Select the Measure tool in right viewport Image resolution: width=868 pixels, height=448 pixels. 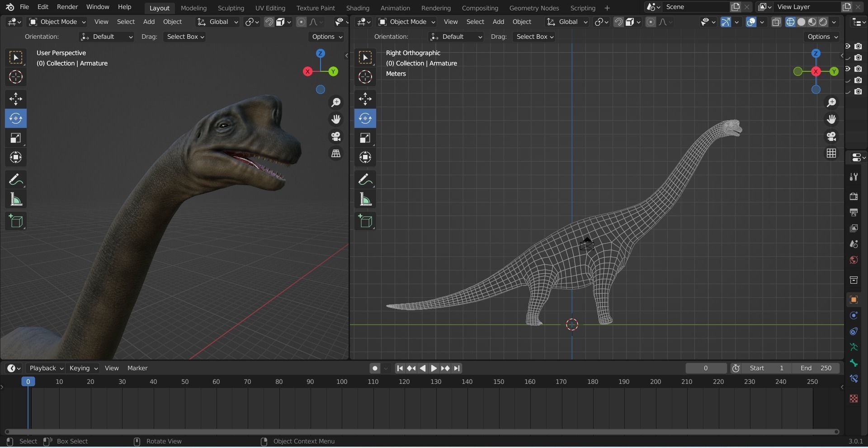point(365,199)
